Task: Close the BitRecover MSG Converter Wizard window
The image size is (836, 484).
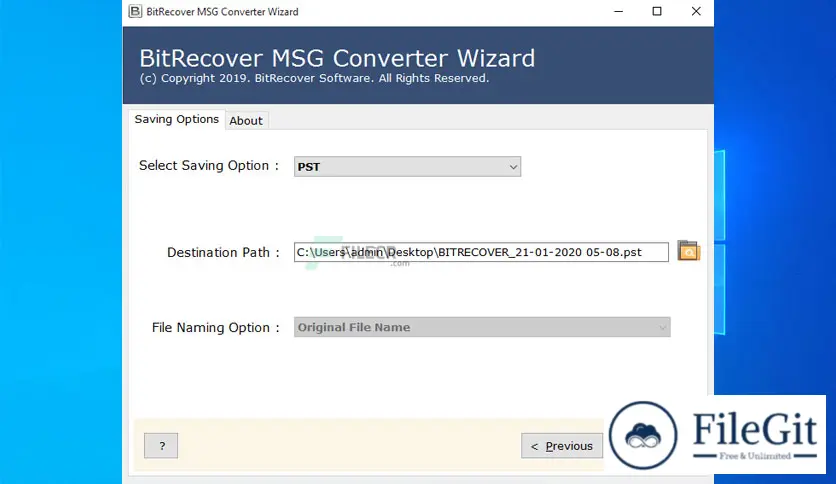Action: click(x=696, y=11)
